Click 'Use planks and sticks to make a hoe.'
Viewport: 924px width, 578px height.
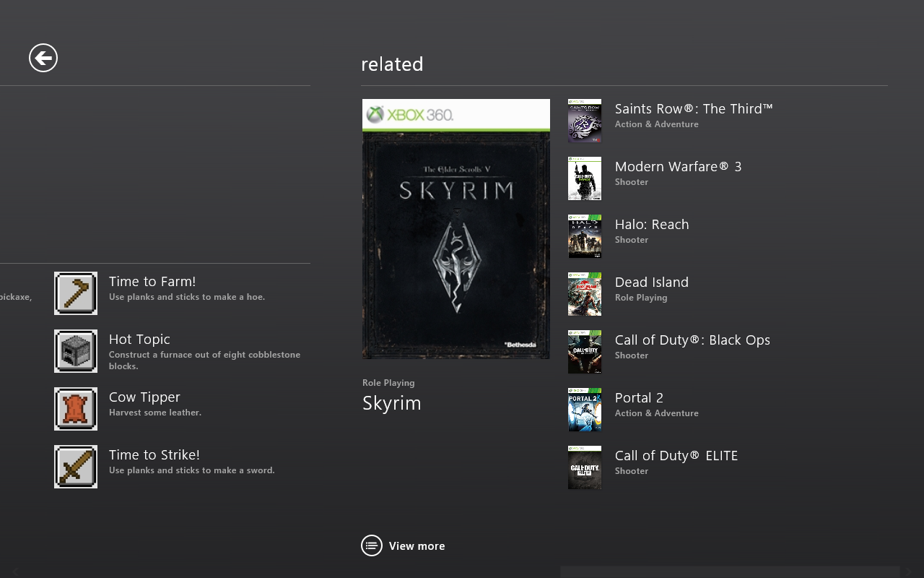[x=187, y=297]
